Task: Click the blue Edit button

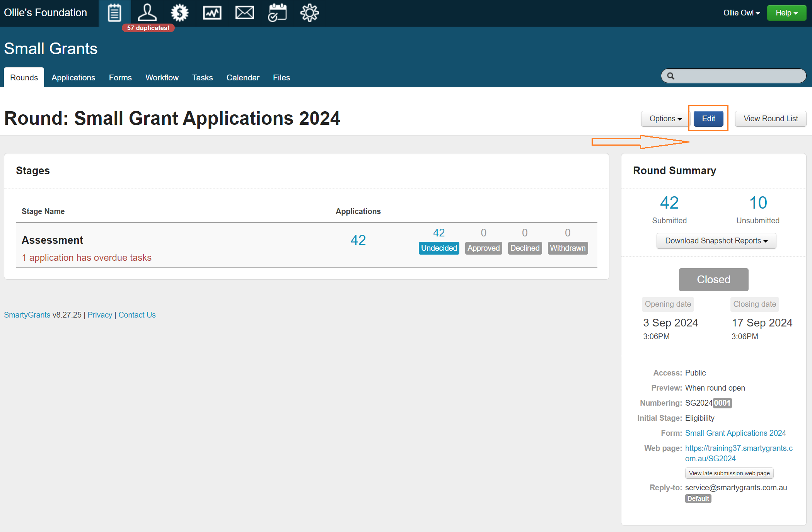Action: click(708, 119)
